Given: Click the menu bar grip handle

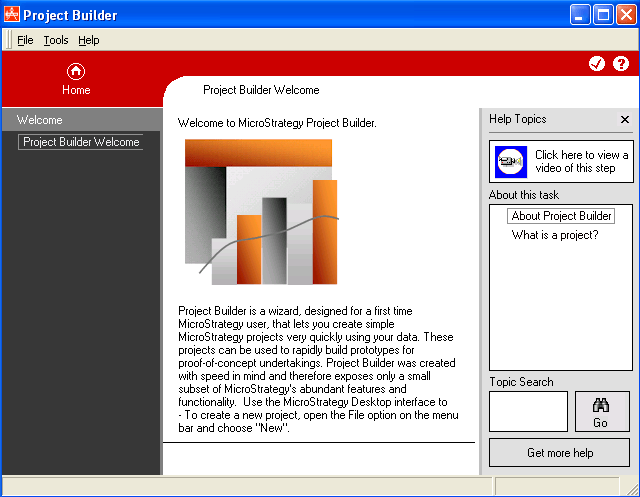Looking at the screenshot, I should pyautogui.click(x=9, y=40).
